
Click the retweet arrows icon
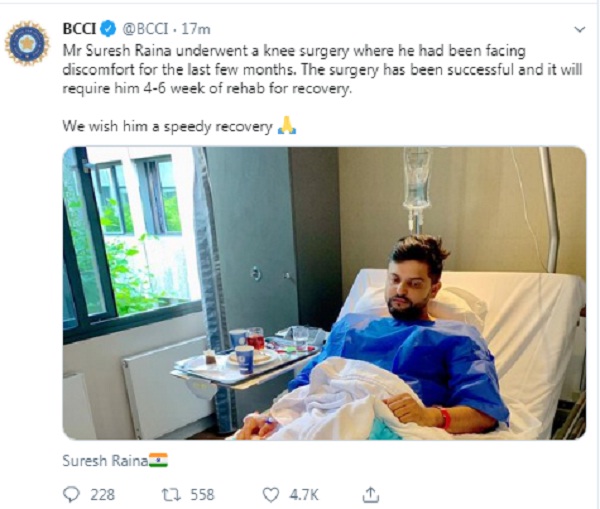(x=169, y=494)
